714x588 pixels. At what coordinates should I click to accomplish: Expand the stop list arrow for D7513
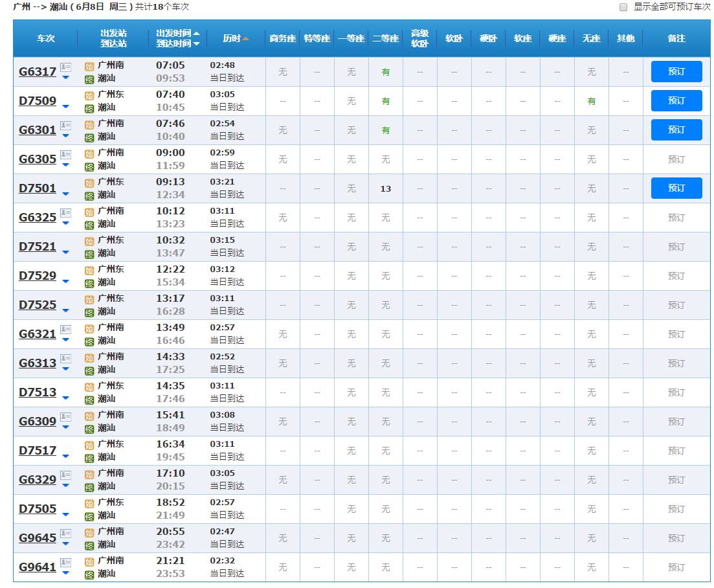coord(65,398)
